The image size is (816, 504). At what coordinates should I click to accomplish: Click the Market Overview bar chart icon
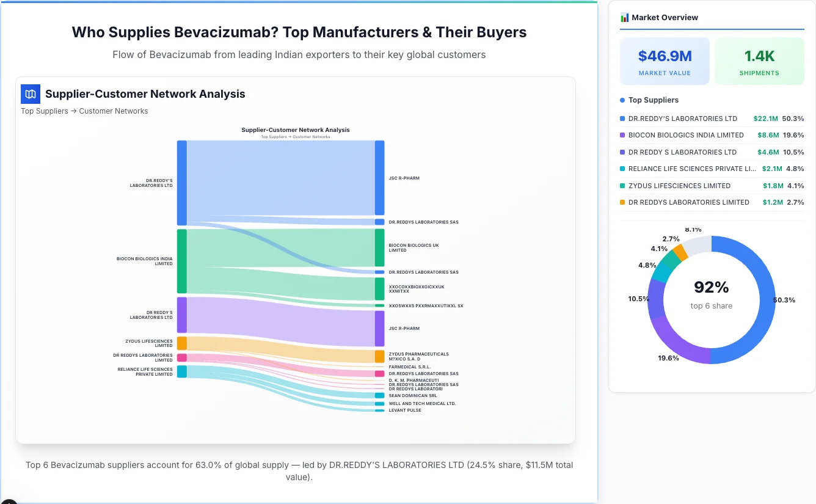[x=624, y=17]
